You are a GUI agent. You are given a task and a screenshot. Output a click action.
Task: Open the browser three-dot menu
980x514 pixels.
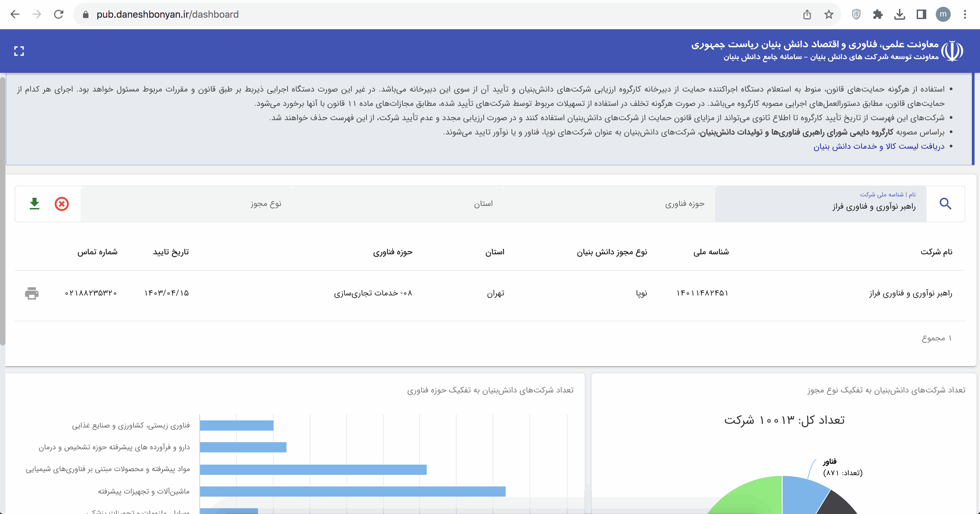(x=965, y=14)
